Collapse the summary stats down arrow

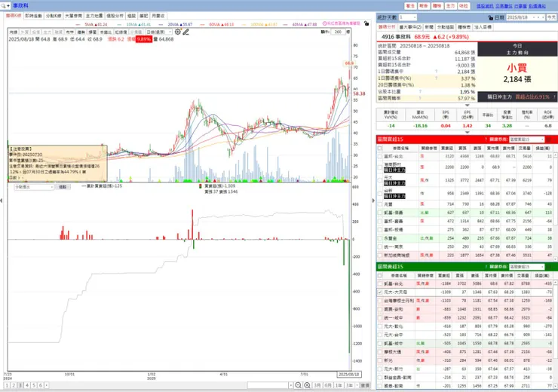[x=468, y=106]
